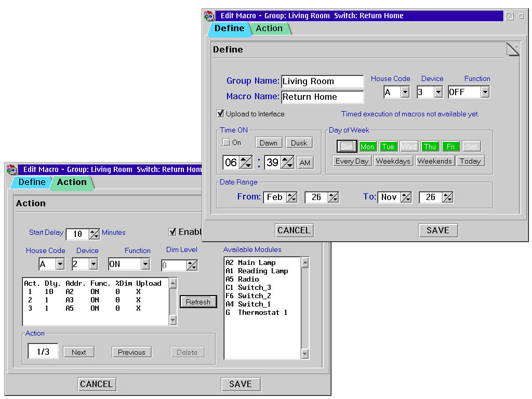
Task: Click the Group Name input field
Action: (322, 82)
